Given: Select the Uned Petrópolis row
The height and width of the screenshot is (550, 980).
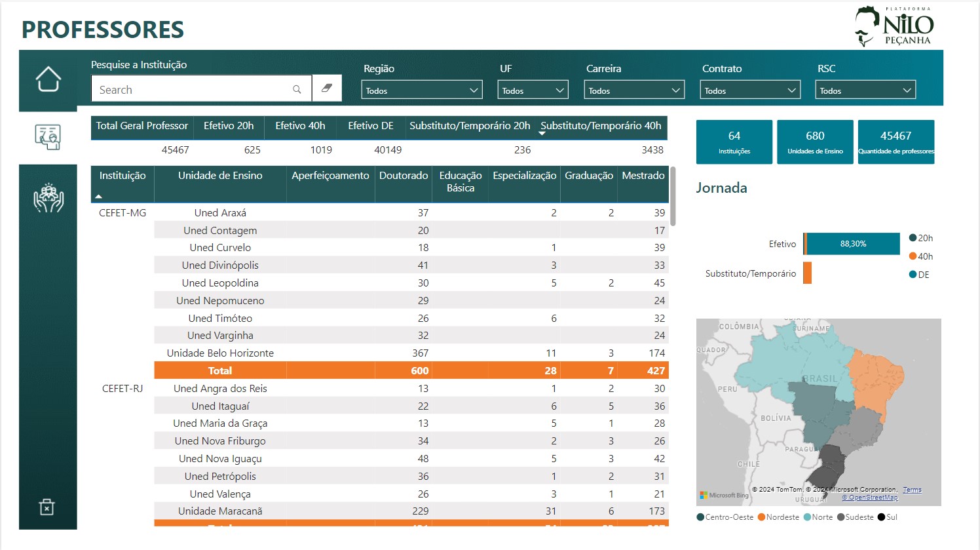Looking at the screenshot, I should pos(411,477).
